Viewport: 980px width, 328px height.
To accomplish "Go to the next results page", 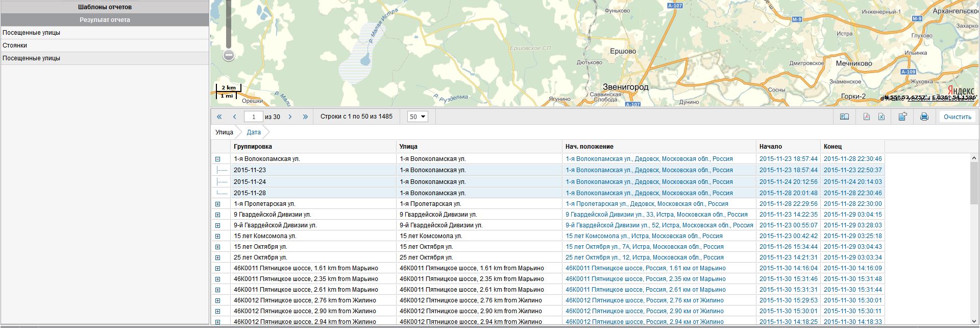I will pyautogui.click(x=290, y=117).
